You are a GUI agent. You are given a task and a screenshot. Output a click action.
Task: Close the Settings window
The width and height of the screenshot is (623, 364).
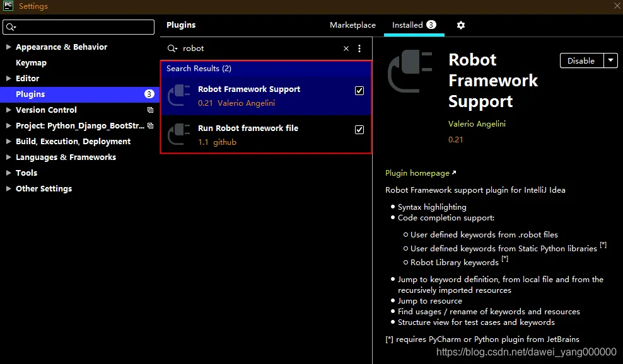click(x=617, y=6)
